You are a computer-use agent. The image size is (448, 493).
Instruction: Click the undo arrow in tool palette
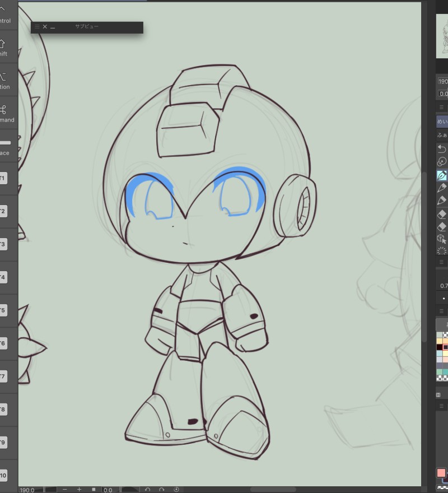[442, 148]
